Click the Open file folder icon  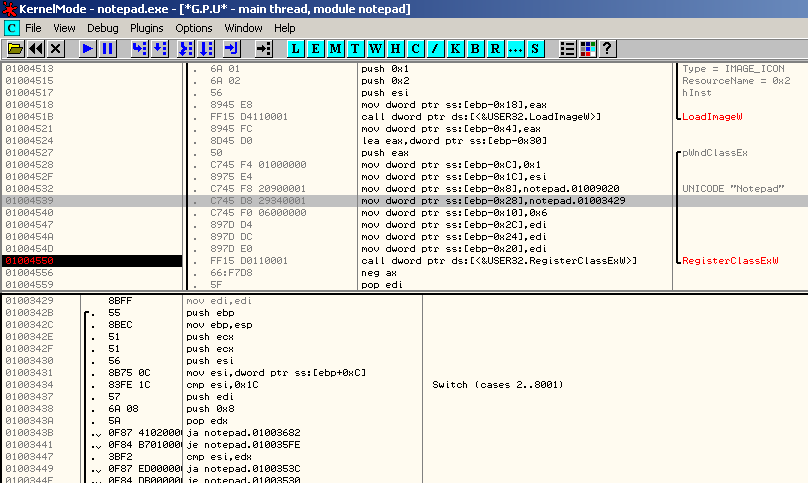point(15,48)
